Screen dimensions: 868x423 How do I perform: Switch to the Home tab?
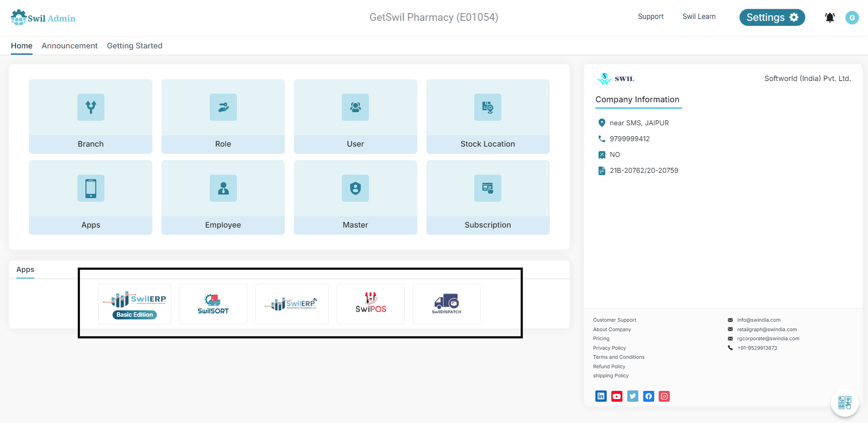pos(22,46)
